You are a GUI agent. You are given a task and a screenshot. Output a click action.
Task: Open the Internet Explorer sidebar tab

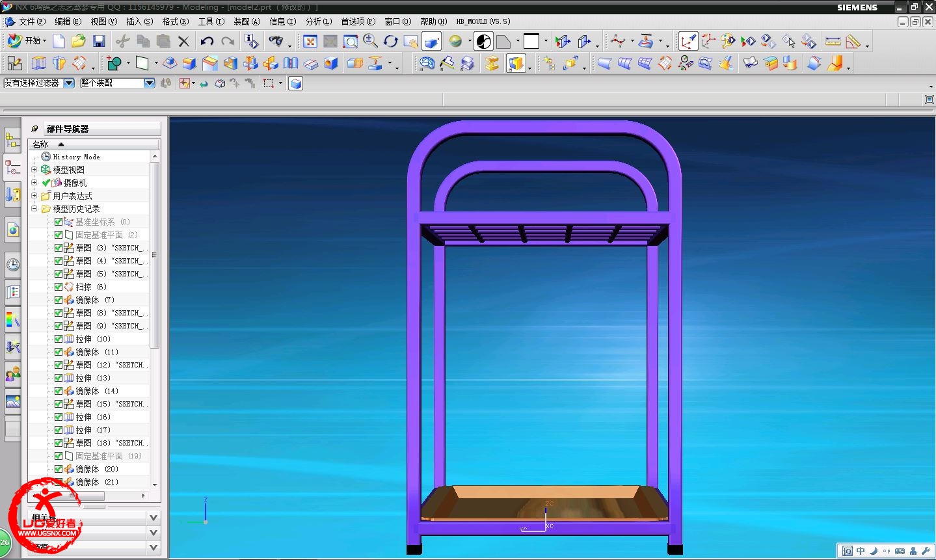pyautogui.click(x=12, y=230)
